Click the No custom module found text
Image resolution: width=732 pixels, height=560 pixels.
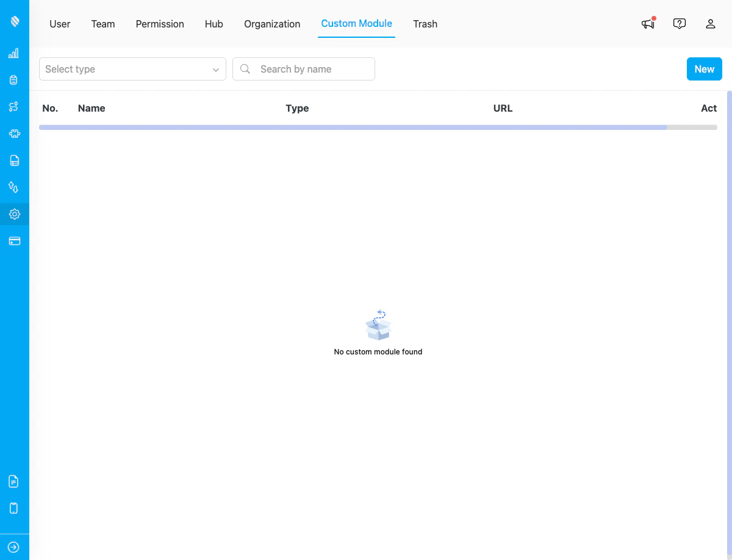point(378,352)
